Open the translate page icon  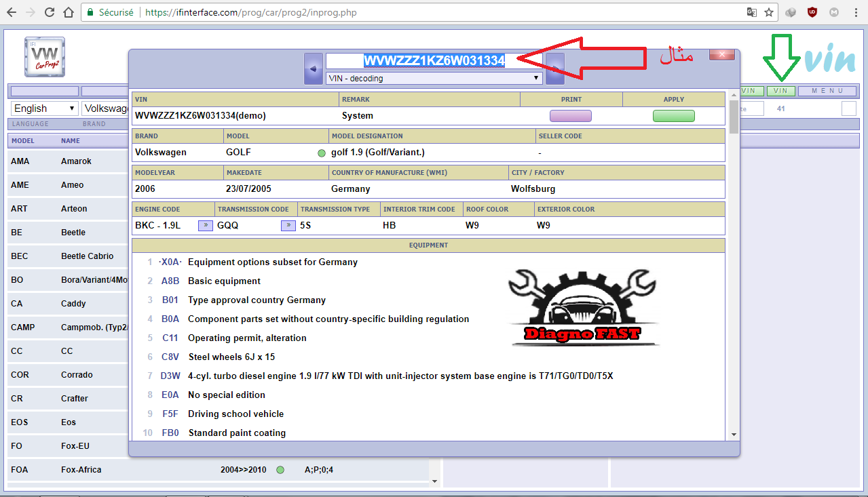coord(752,12)
